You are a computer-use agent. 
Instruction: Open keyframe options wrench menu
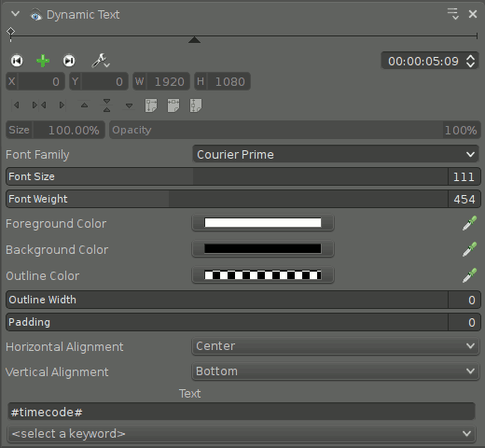pyautogui.click(x=101, y=61)
